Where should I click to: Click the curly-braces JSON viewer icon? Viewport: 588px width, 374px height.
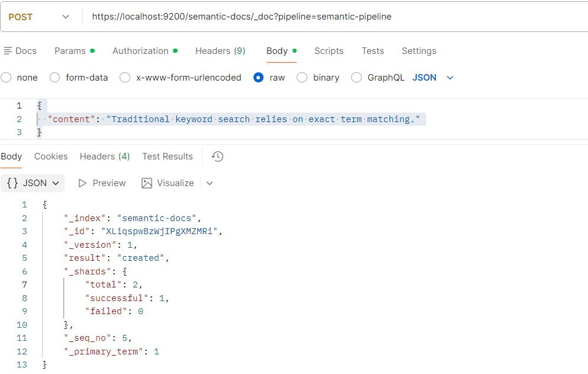[14, 183]
